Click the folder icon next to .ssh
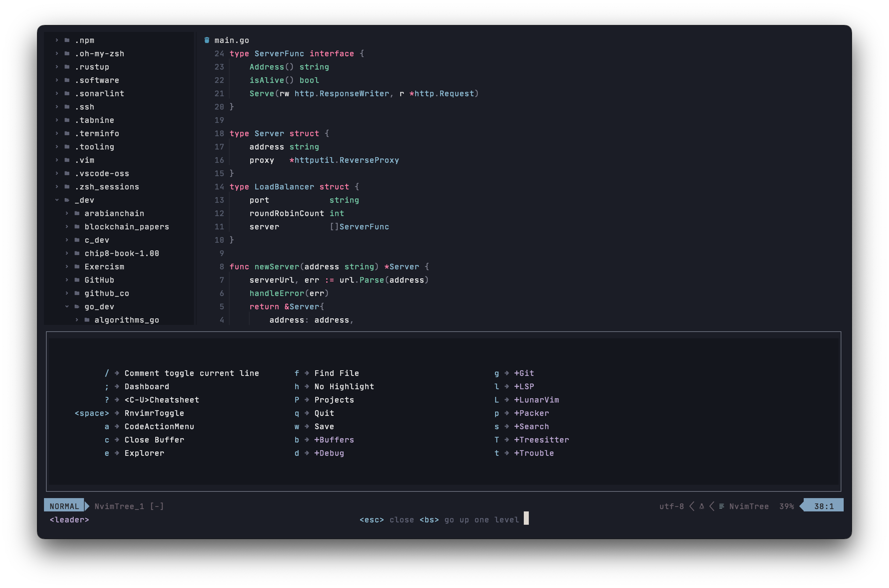 [67, 107]
